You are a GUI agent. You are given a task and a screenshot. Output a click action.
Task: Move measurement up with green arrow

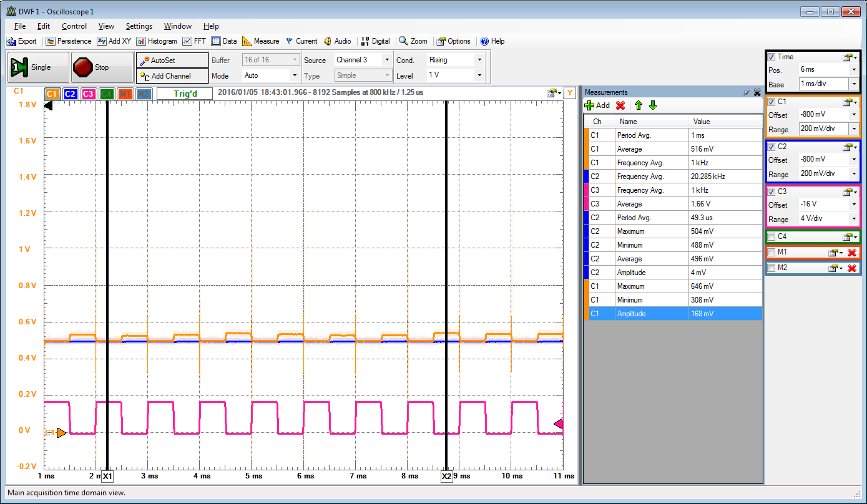[x=638, y=105]
